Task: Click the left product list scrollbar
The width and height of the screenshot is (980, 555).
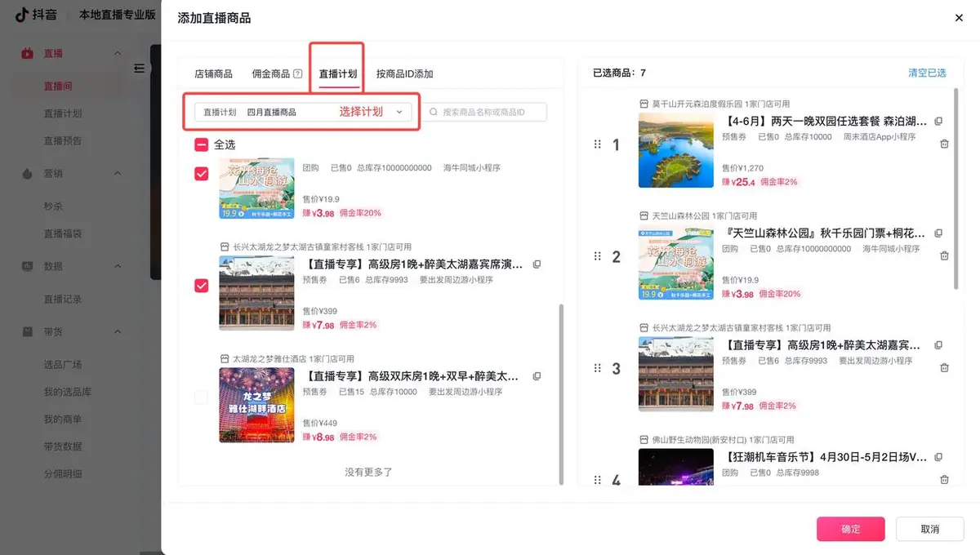Action: pyautogui.click(x=560, y=394)
